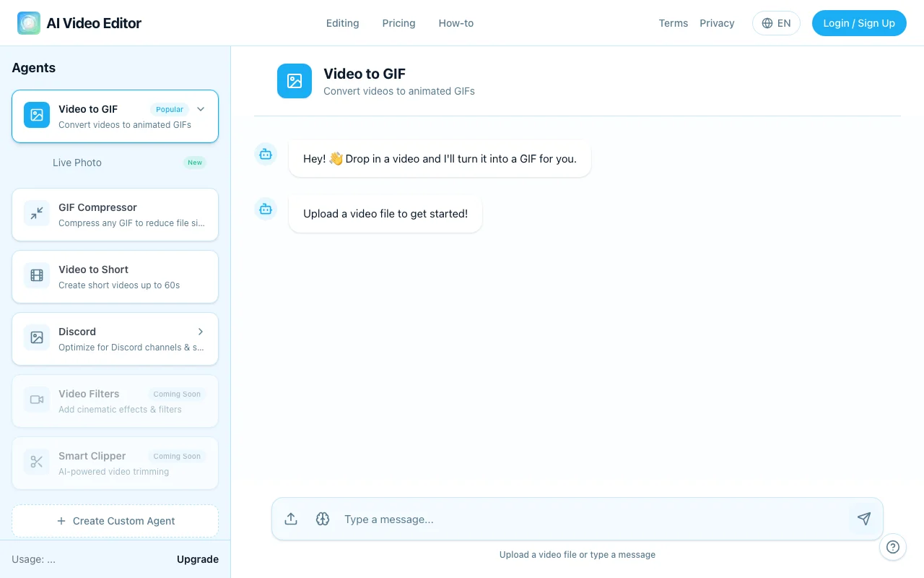Click the 'Upload a video file to get started!' message
The height and width of the screenshot is (578, 924).
pos(385,214)
